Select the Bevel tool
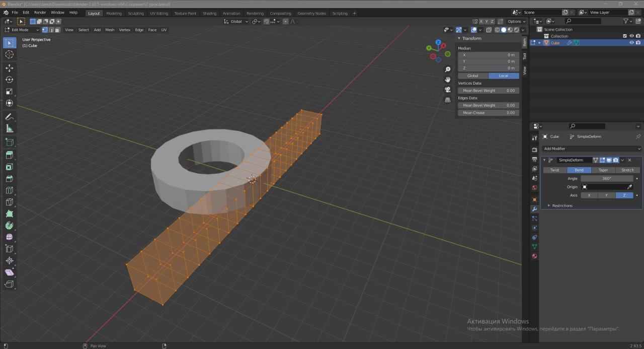Screen dimensions: 644x349 point(9,179)
